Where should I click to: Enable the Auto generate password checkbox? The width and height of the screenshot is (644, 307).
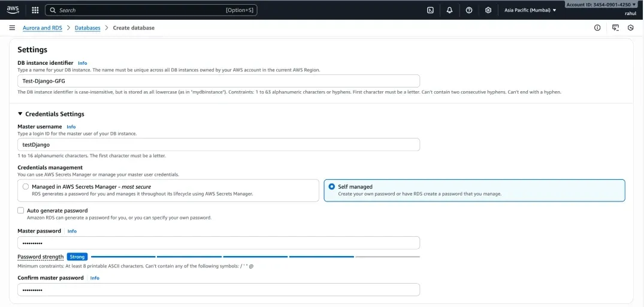pyautogui.click(x=21, y=210)
